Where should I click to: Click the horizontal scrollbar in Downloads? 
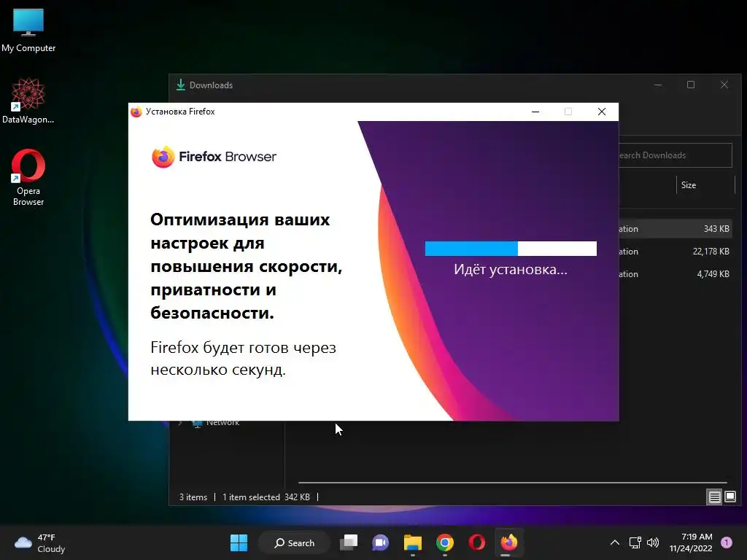(x=513, y=483)
